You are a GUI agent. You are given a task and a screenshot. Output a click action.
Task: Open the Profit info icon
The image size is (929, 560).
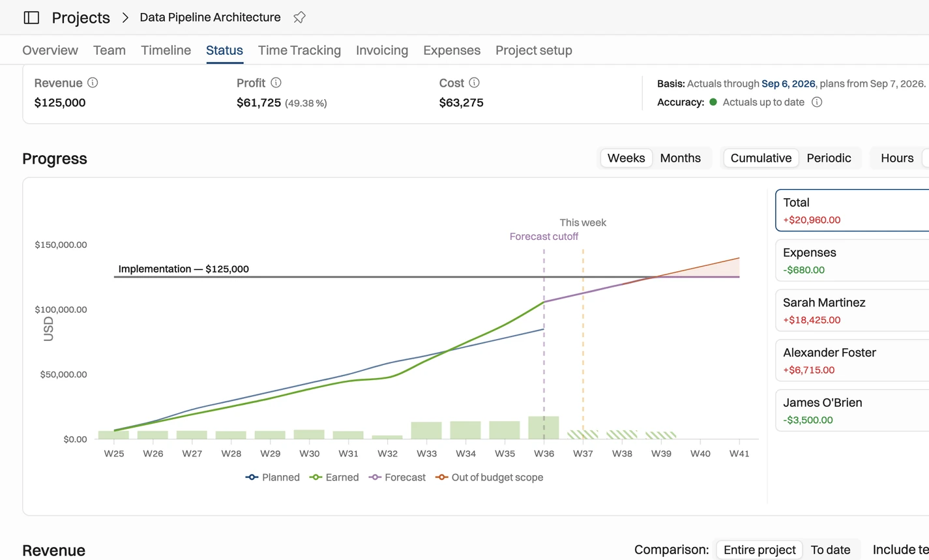tap(276, 83)
